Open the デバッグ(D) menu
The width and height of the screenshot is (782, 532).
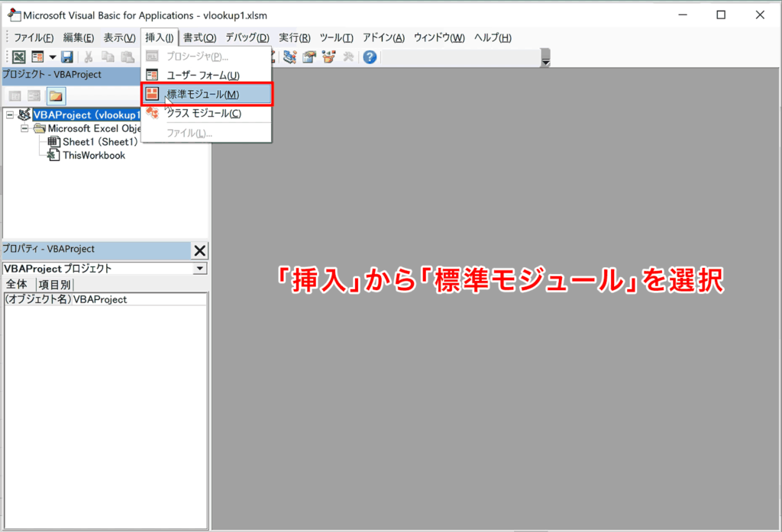point(247,37)
